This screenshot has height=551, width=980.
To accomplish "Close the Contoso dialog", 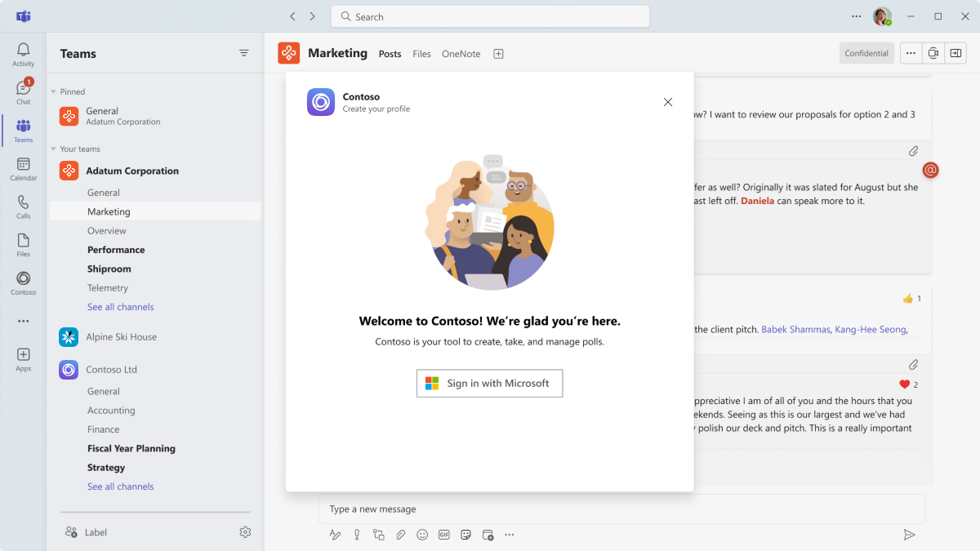I will (668, 102).
